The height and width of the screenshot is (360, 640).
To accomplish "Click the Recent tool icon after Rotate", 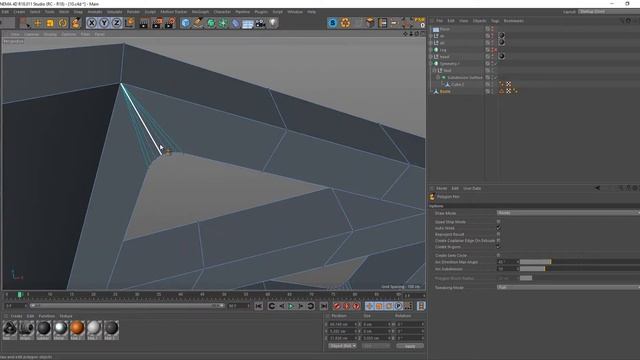I will [76, 23].
